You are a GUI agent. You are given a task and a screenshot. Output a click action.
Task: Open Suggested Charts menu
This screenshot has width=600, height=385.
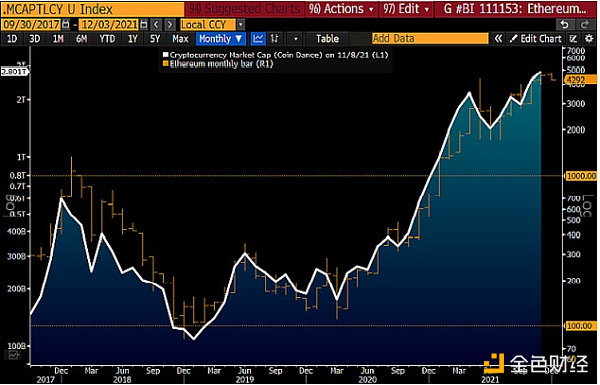click(245, 9)
